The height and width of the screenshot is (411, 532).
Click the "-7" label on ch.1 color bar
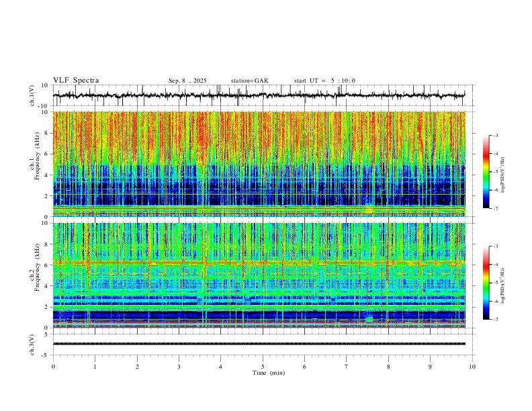[496, 208]
